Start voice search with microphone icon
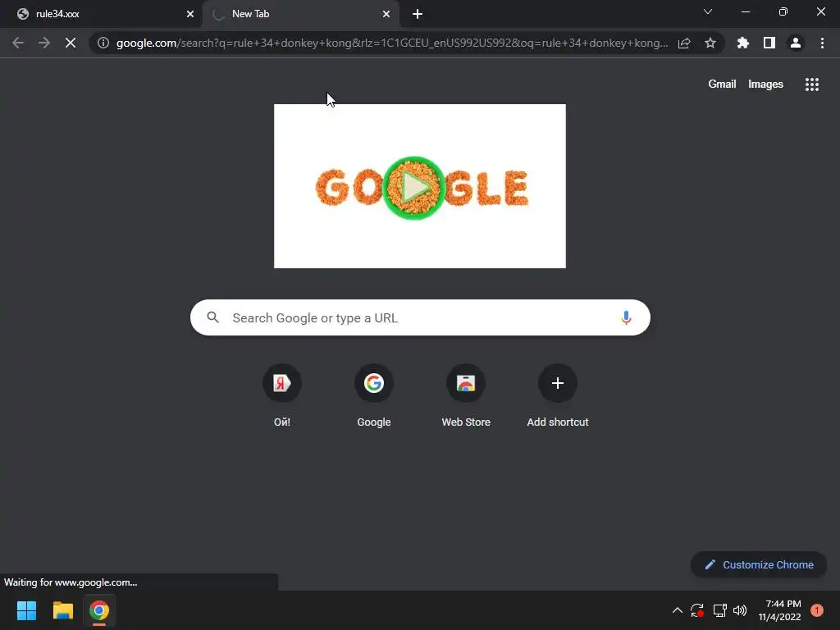Screen dimensions: 840x630 (626, 317)
